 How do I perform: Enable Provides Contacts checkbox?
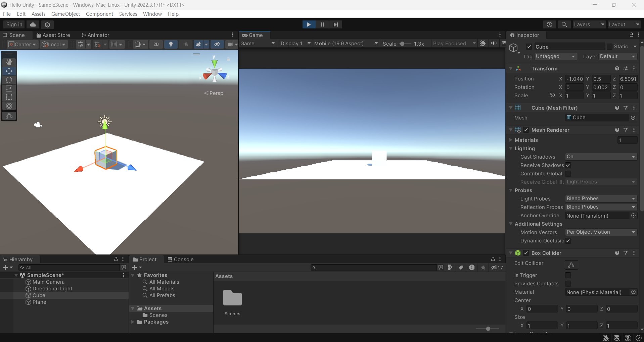click(x=568, y=284)
